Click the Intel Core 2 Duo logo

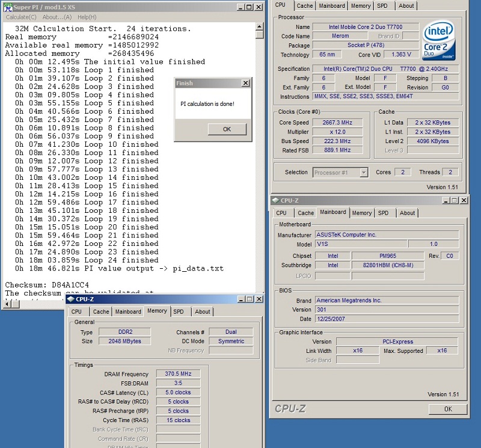[x=439, y=40]
